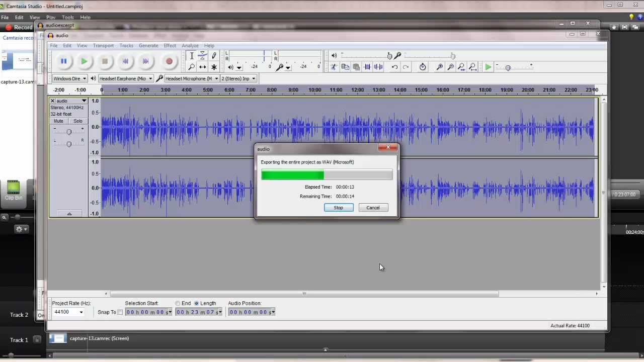644x362 pixels.
Task: Open the Camtasia Studio Tools menu
Action: point(68,17)
